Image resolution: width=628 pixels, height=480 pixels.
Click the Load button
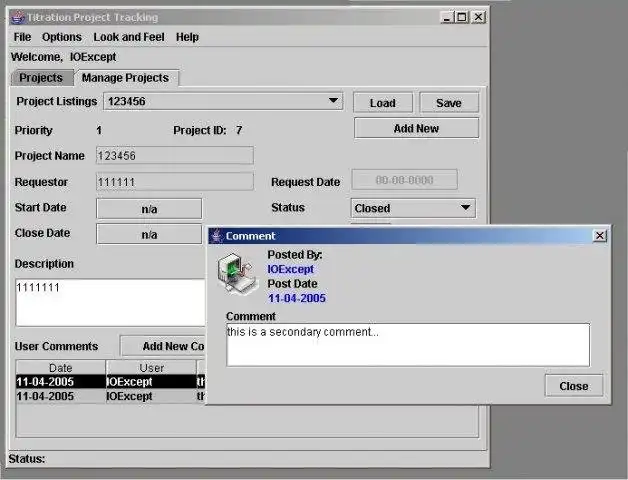point(382,103)
